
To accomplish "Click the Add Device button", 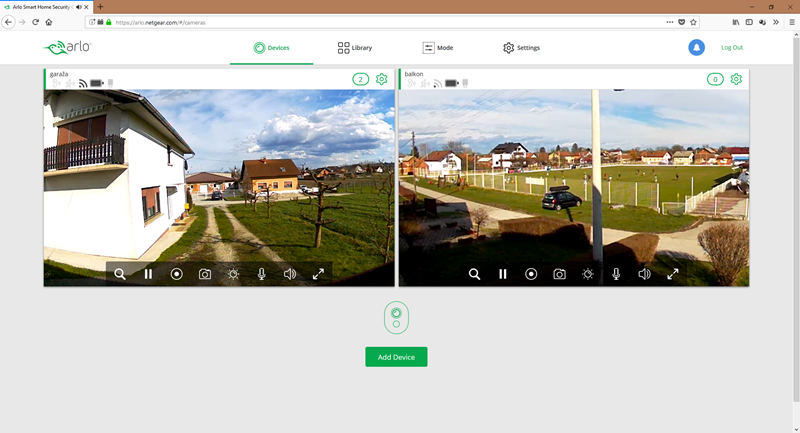I will pos(396,357).
